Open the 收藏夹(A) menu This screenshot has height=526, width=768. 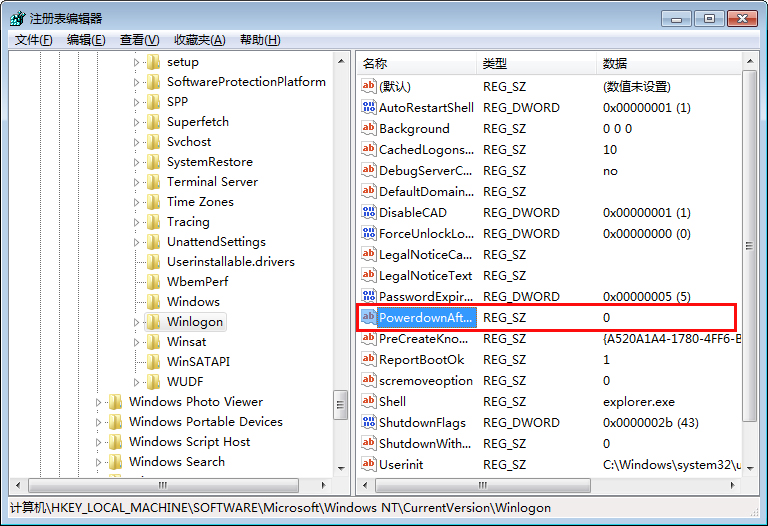(199, 40)
